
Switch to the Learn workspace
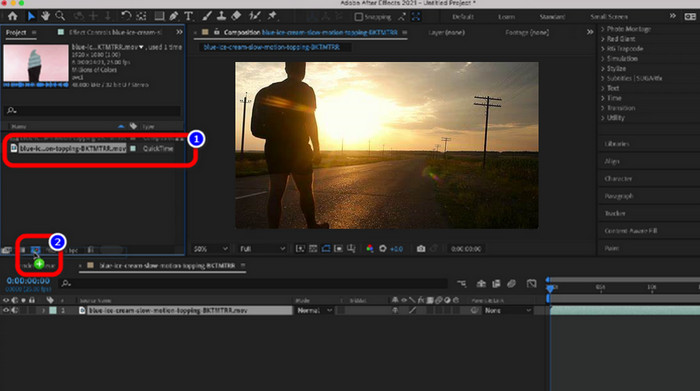point(506,17)
